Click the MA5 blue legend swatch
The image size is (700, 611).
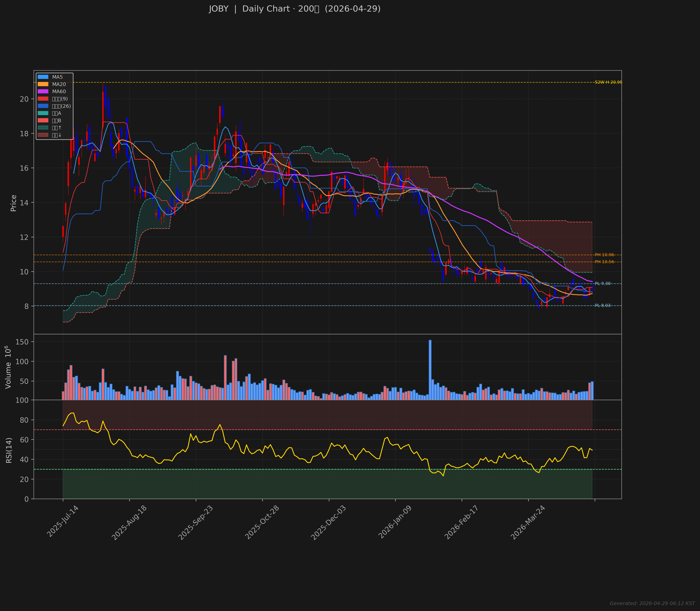point(43,77)
